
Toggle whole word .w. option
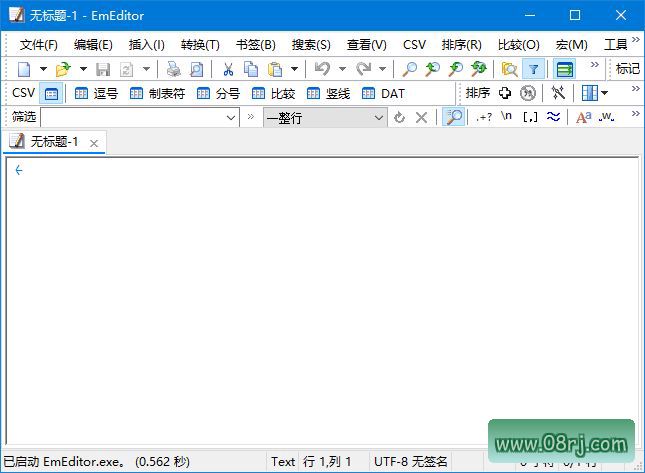[606, 117]
